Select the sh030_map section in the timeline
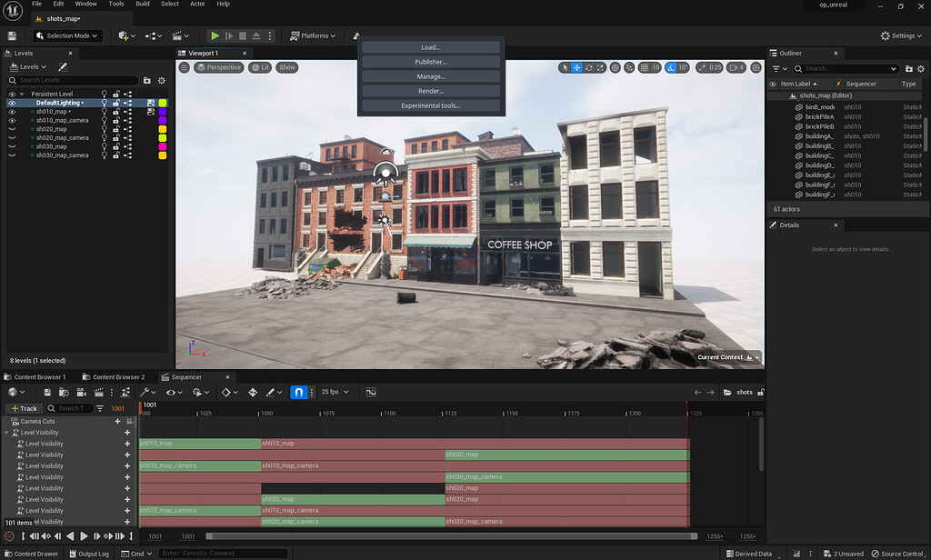 564,455
